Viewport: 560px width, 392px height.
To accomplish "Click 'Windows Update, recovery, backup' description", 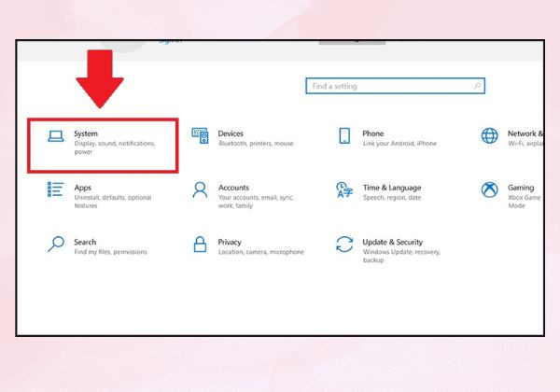I will pos(401,256).
